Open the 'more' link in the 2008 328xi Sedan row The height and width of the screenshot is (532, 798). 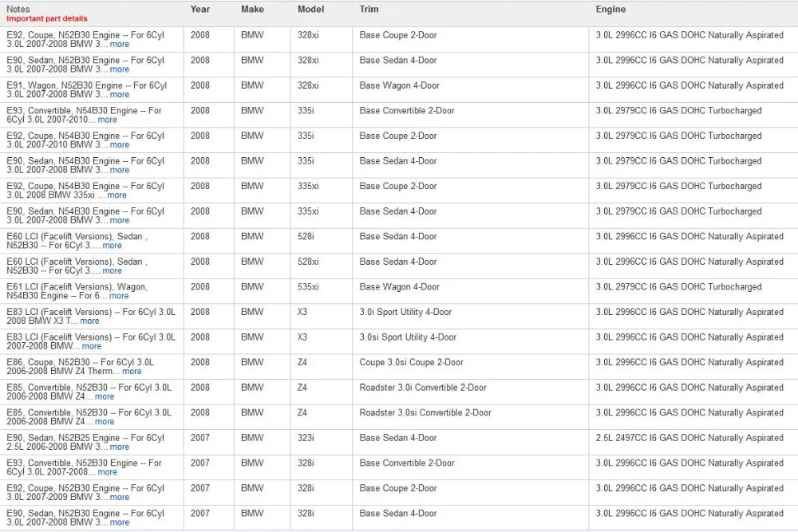tap(120, 69)
